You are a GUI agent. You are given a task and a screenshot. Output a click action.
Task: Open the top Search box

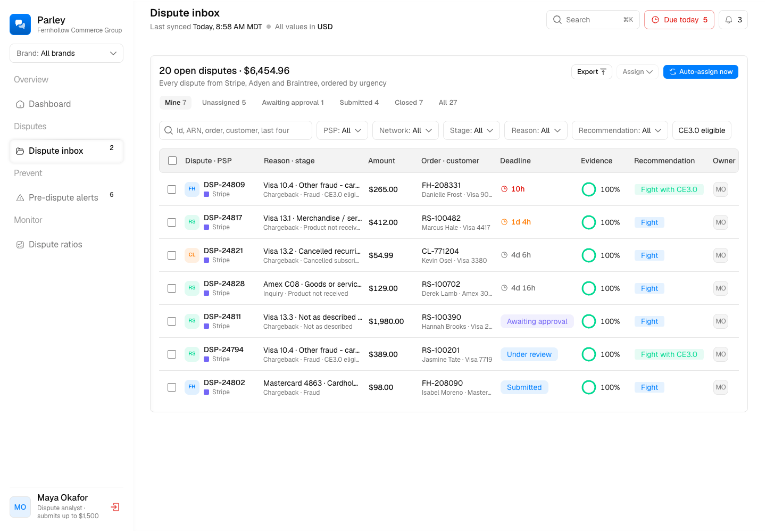pos(593,20)
